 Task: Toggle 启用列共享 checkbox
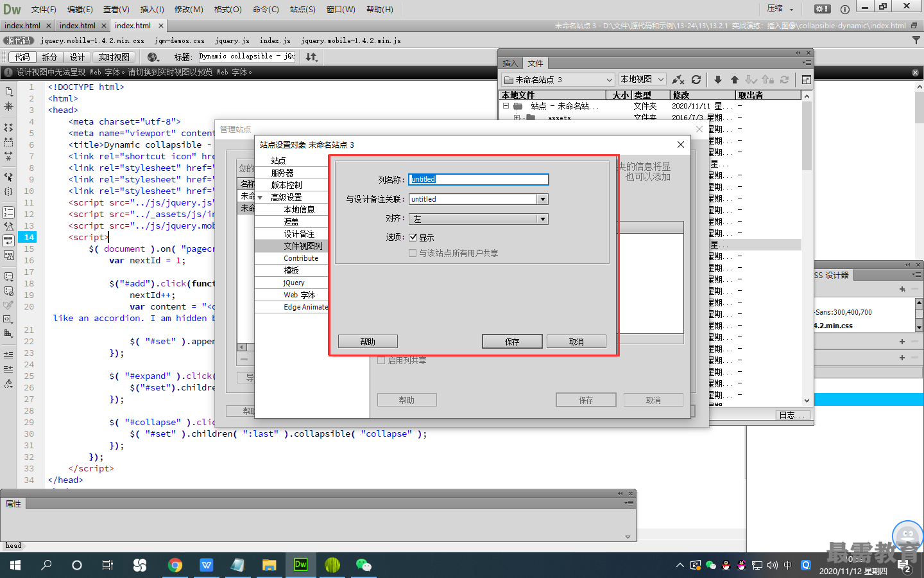[381, 360]
